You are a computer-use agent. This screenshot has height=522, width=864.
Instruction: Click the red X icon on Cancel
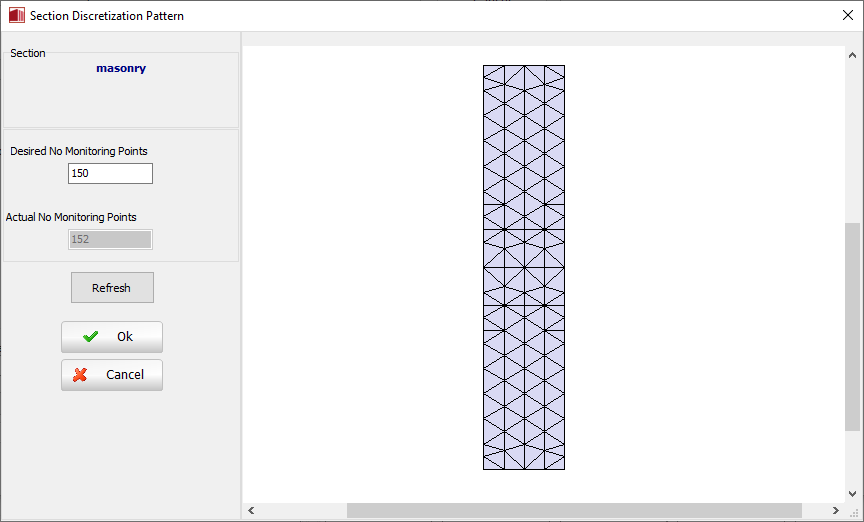[81, 375]
